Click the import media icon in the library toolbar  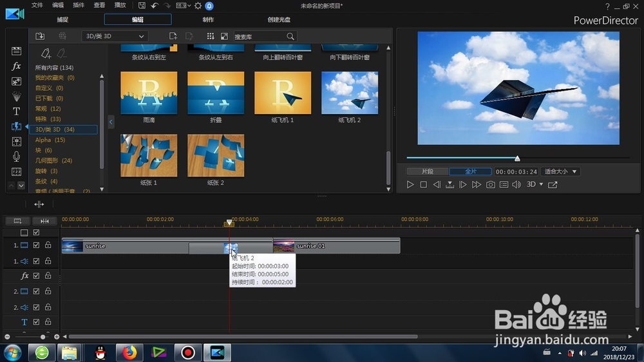pyautogui.click(x=40, y=36)
